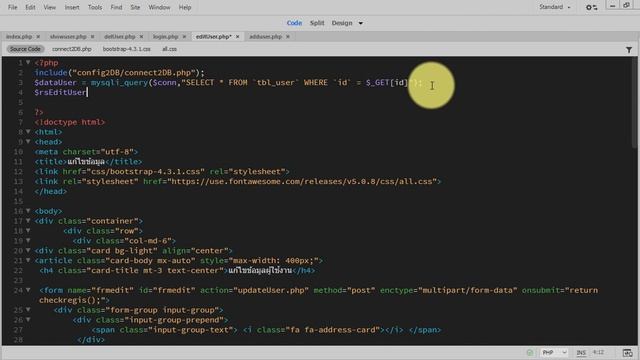This screenshot has width=640, height=360.
Task: Collapse the body tag on line 16
Action: click(x=28, y=211)
